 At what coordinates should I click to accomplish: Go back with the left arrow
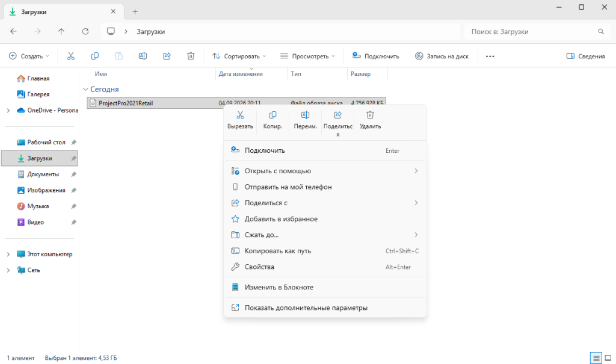pos(13,31)
